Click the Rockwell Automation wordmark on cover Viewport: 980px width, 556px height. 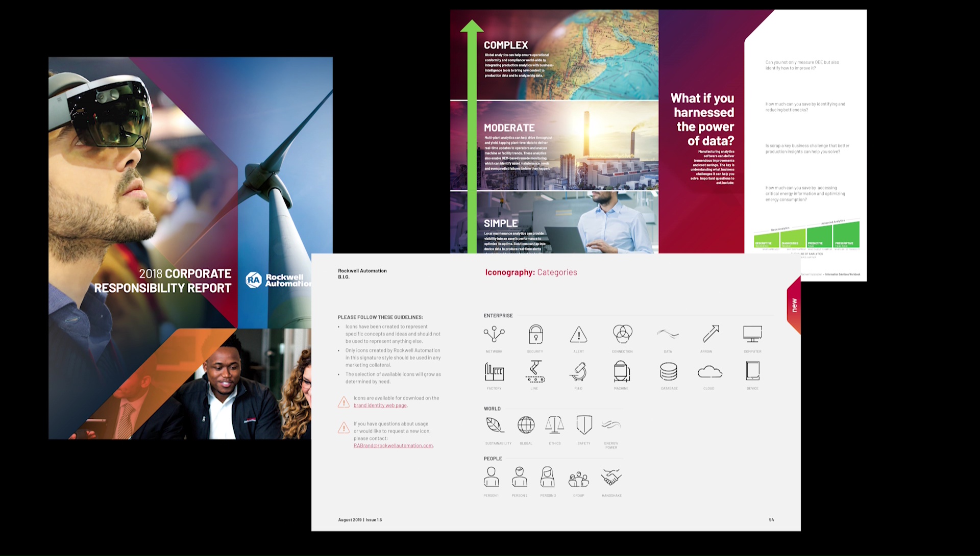288,280
